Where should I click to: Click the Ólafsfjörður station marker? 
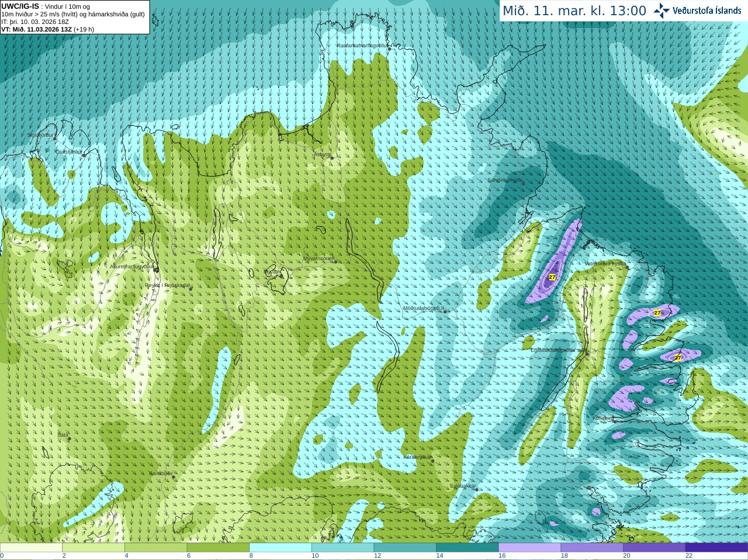point(84,155)
